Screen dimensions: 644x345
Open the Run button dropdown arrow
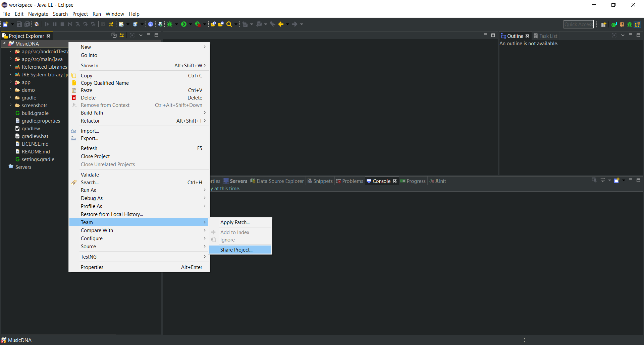tap(191, 24)
